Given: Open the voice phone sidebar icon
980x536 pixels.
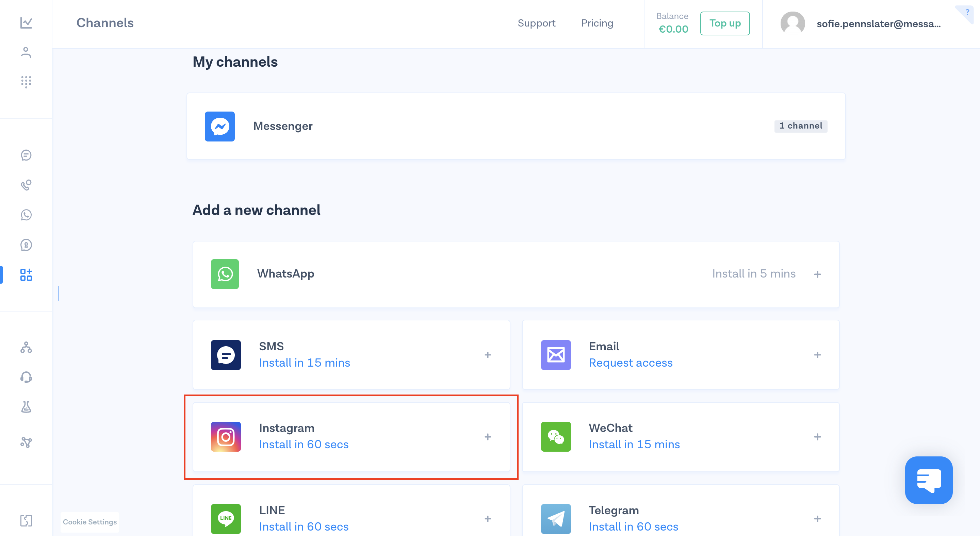Looking at the screenshot, I should pos(26,185).
